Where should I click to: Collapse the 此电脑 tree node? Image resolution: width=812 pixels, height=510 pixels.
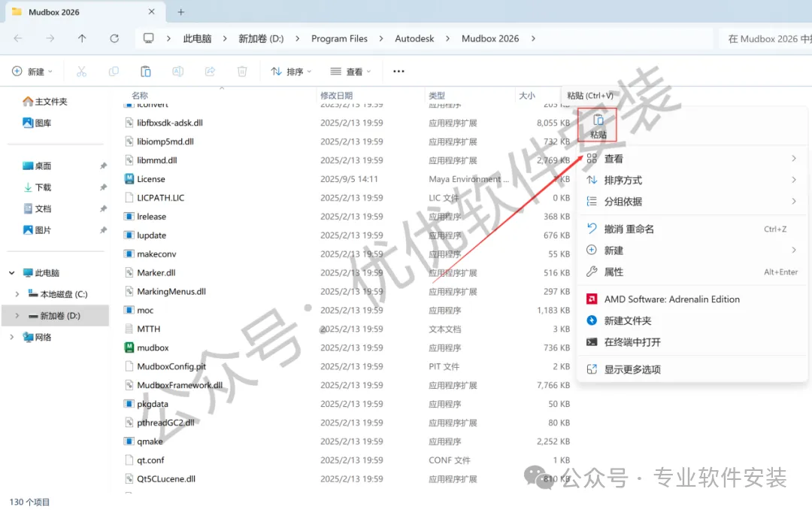(x=11, y=272)
